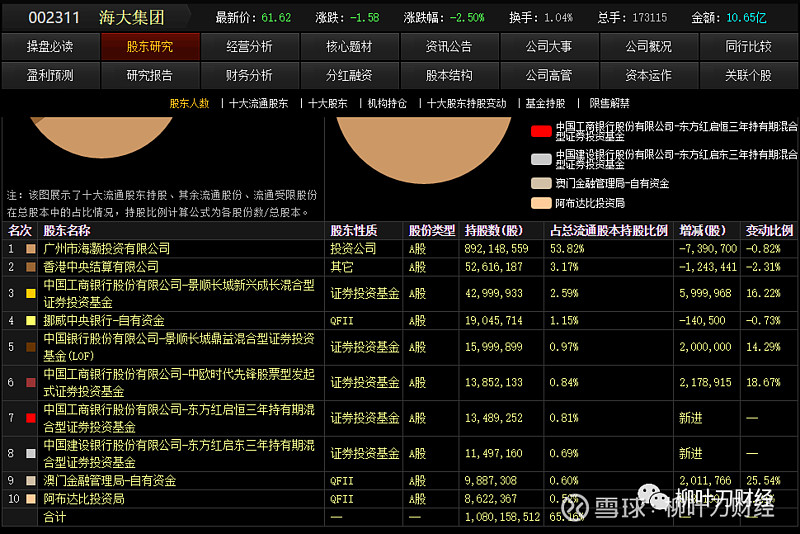
Task: Open the 公司高管 tab
Action: 549,75
